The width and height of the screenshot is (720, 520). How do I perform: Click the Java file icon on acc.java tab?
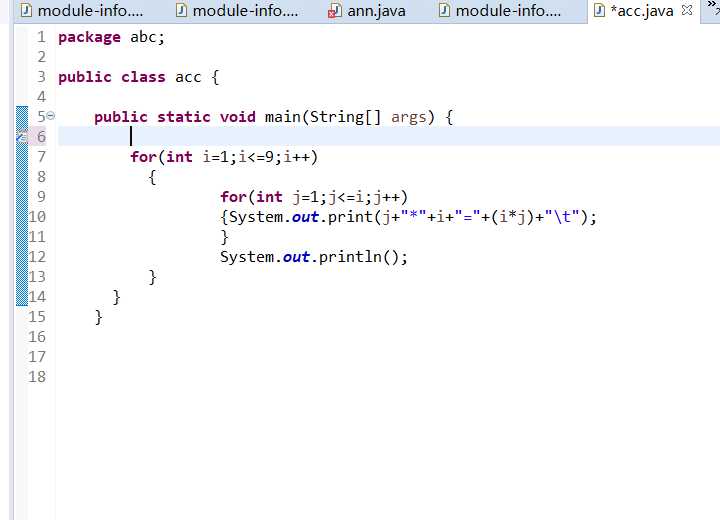coord(599,10)
